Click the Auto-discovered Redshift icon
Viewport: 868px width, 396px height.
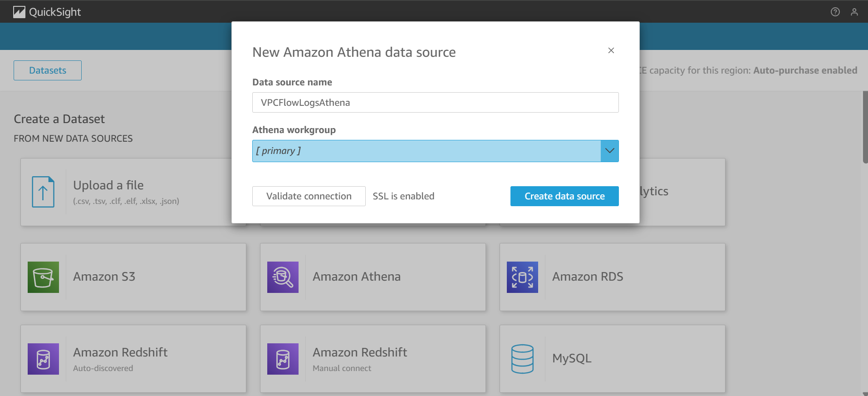pyautogui.click(x=43, y=359)
